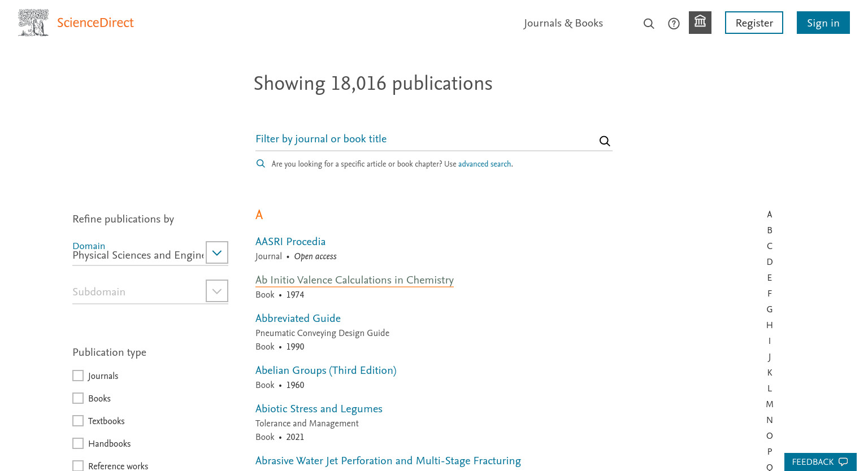This screenshot has height=471, width=868.
Task: Check the Reference works checkbox
Action: 78,466
